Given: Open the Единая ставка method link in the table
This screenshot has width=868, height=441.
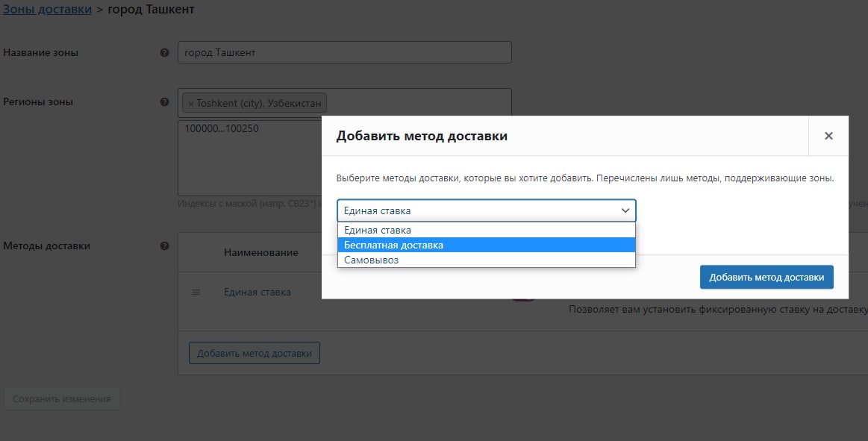Looking at the screenshot, I should pyautogui.click(x=257, y=293).
